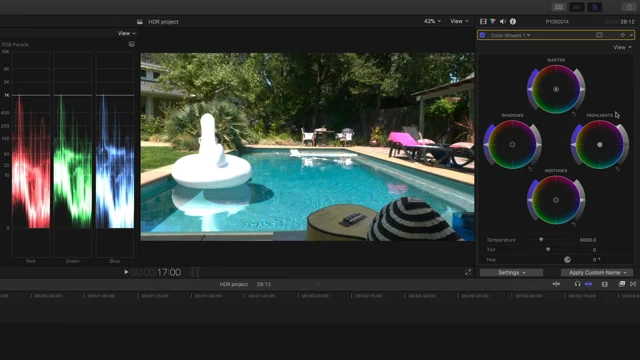Image resolution: width=640 pixels, height=360 pixels.
Task: Click the 00:02:00:00 timeline ruler mark
Action: click(315, 296)
